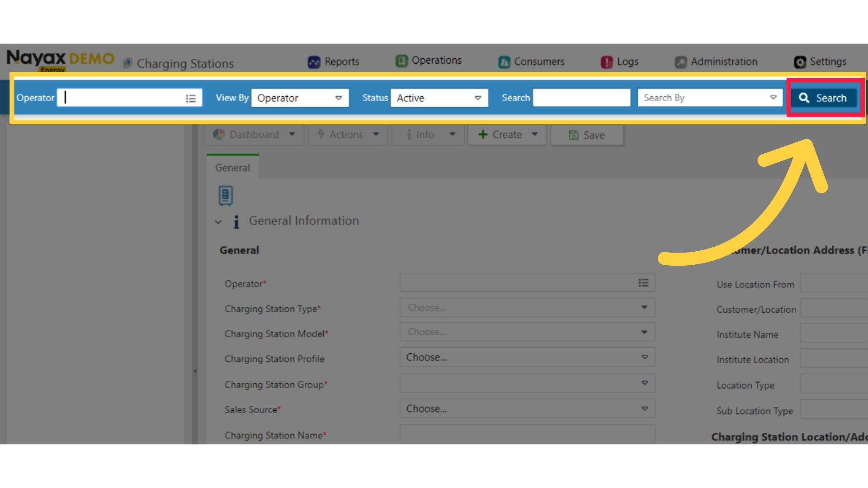Open the Actions lightning menu
Viewport: 868px width, 488px height.
(x=348, y=135)
